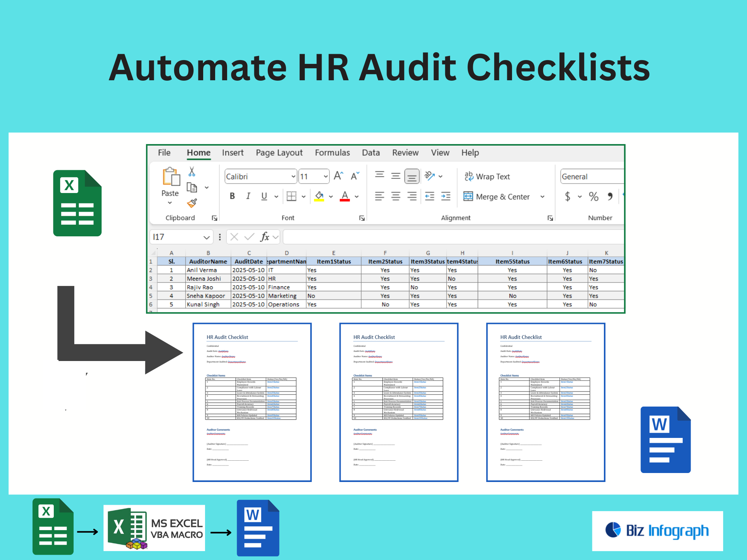The width and height of the screenshot is (747, 560).
Task: Open the Data tab
Action: [x=371, y=153]
